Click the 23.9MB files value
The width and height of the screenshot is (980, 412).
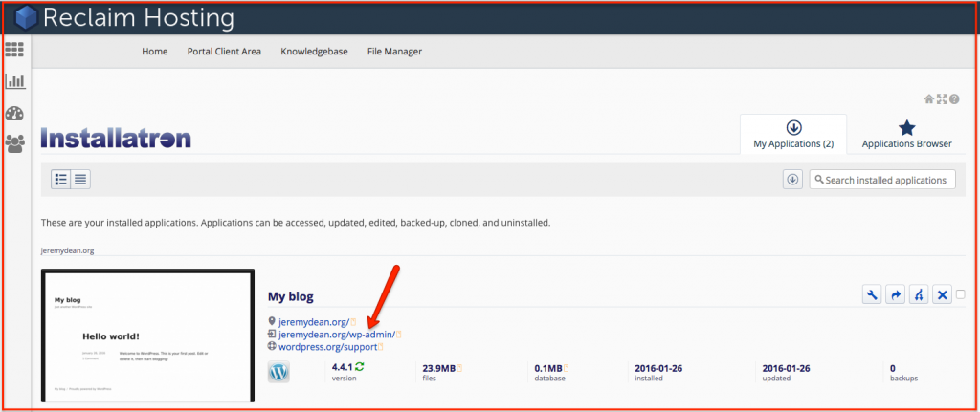point(439,368)
